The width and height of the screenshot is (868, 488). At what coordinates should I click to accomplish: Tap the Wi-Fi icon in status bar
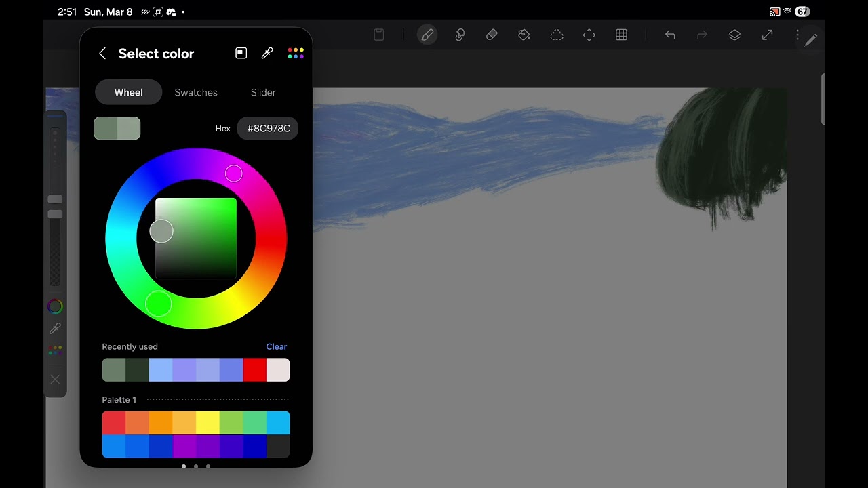(x=787, y=12)
